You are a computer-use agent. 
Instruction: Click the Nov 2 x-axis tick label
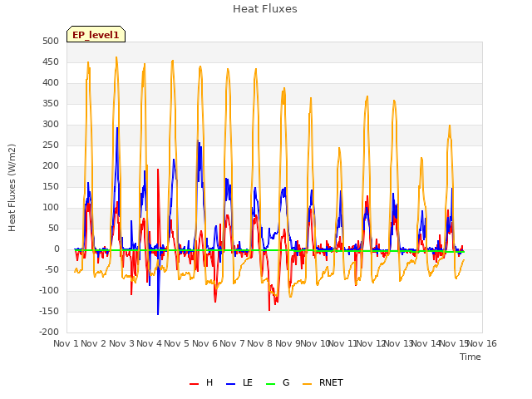click(x=94, y=343)
